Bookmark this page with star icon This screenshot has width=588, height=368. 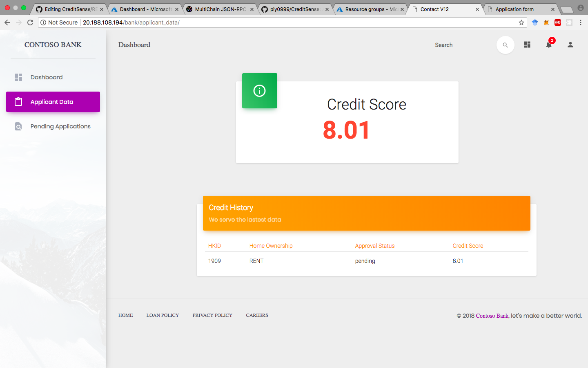click(521, 22)
